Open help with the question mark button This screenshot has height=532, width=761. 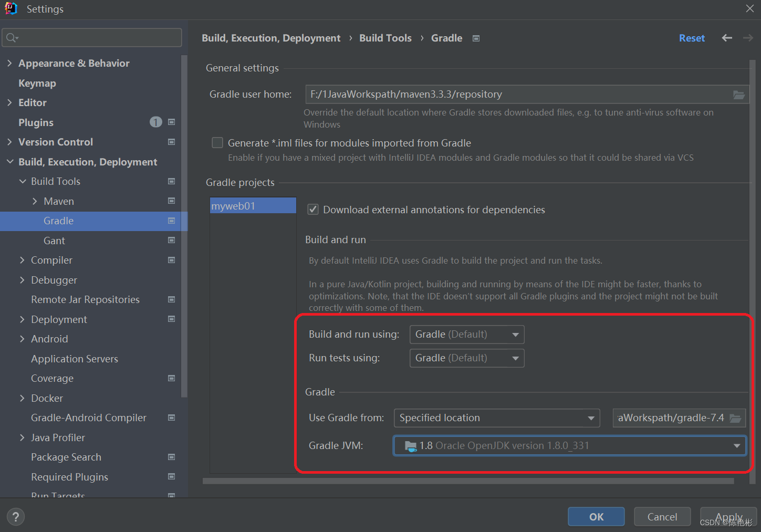[16, 517]
